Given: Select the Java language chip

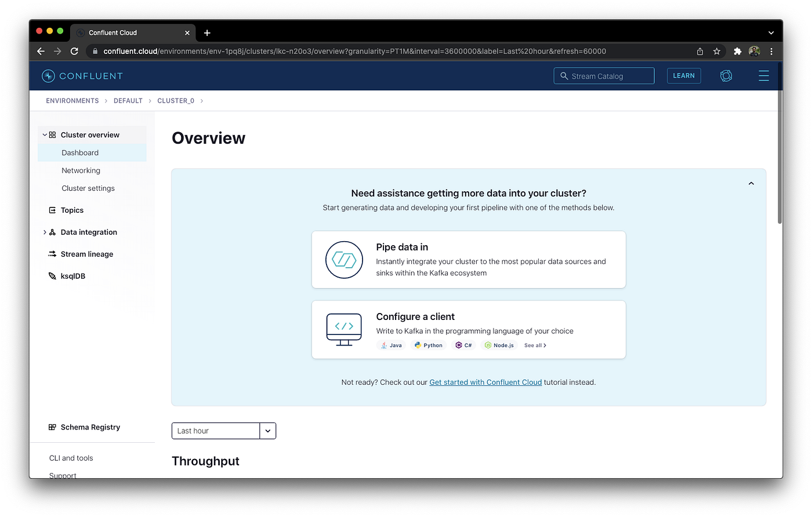Looking at the screenshot, I should 391,345.
